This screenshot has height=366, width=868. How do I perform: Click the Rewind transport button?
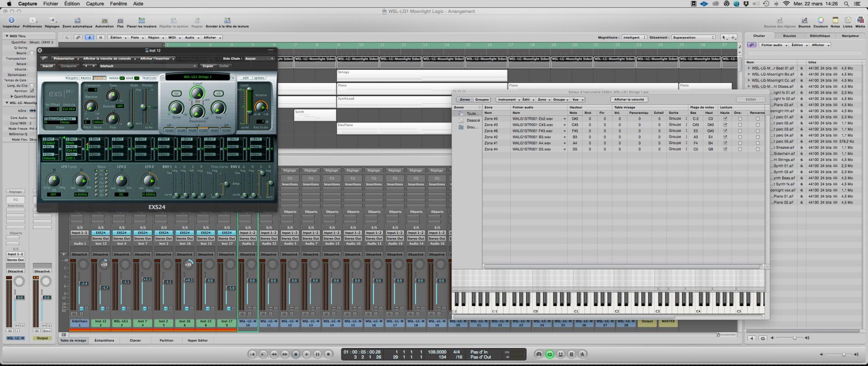(x=274, y=355)
